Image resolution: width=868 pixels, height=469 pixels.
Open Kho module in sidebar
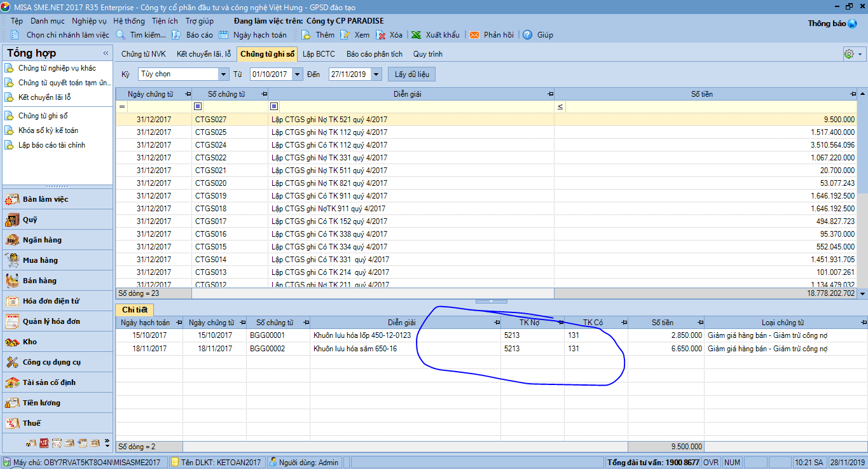coord(30,342)
